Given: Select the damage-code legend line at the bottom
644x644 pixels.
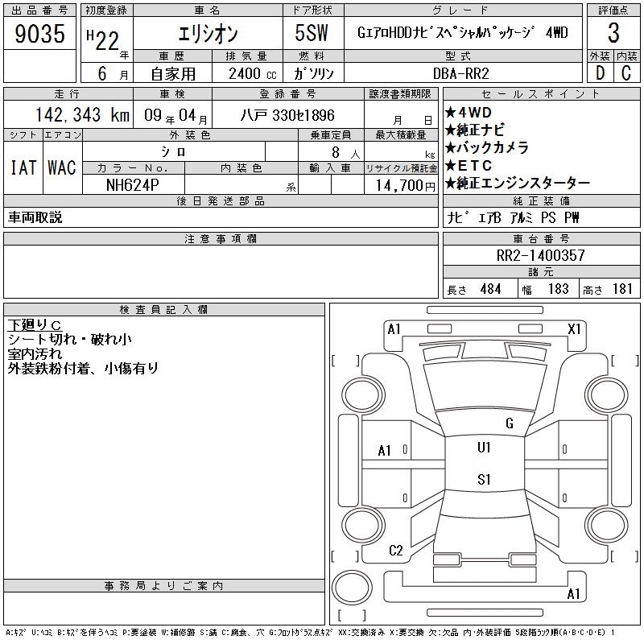Looking at the screenshot, I should point(310,633).
